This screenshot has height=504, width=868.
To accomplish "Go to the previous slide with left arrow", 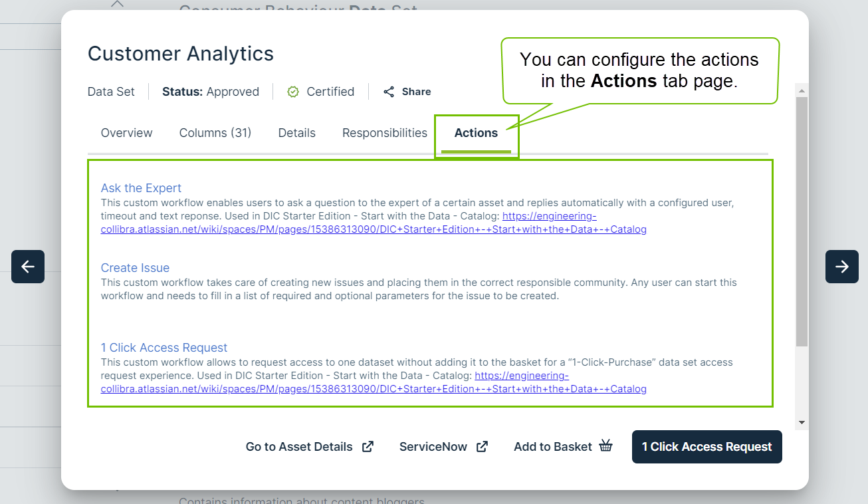I will click(28, 267).
